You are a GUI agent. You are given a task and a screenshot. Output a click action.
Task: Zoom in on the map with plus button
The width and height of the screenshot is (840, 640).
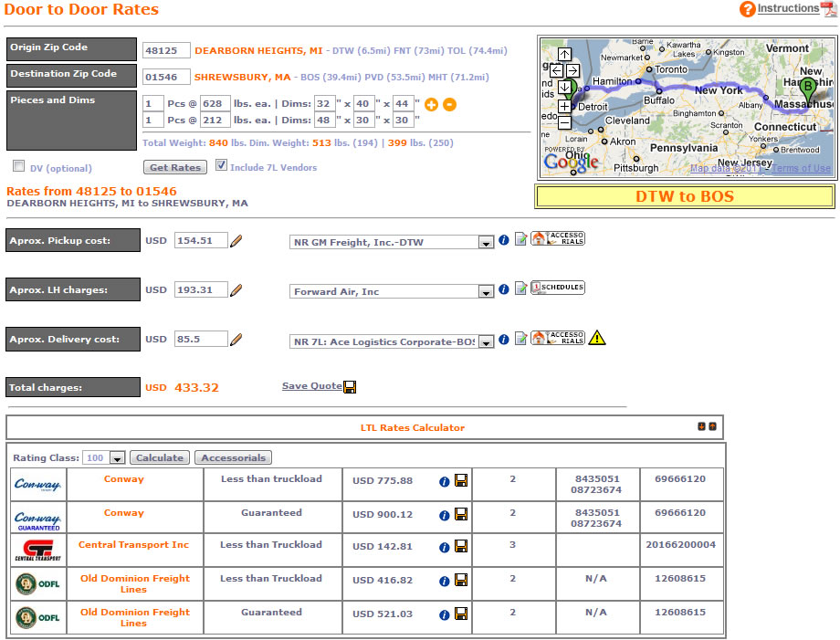564,106
